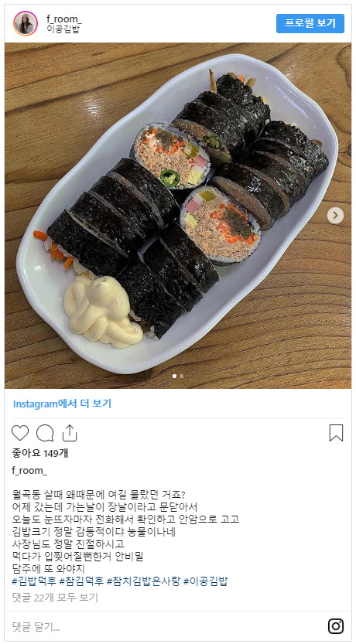Share the post with the upload icon
Viewport: 356px width, 644px height.
click(x=70, y=433)
